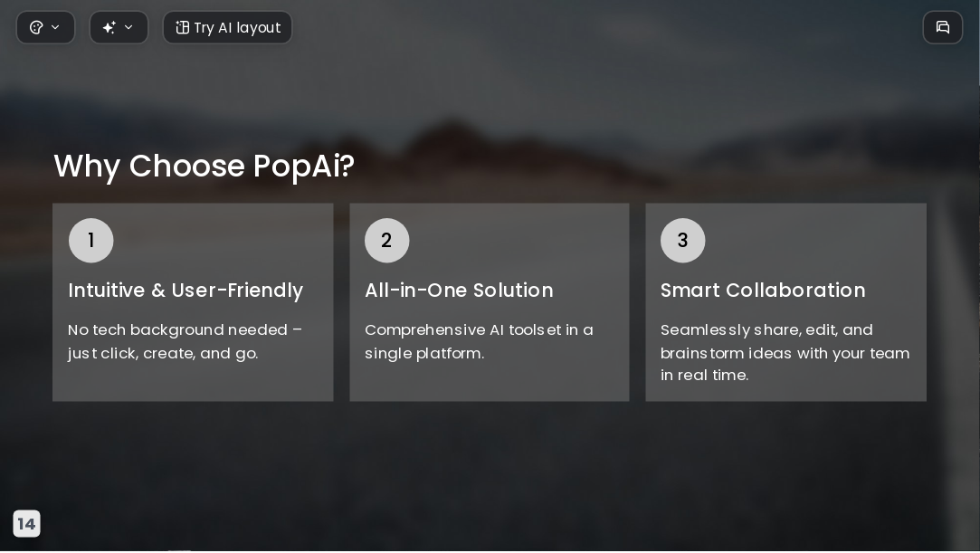
Task: Select the slide number 14 badge
Action: point(27,524)
